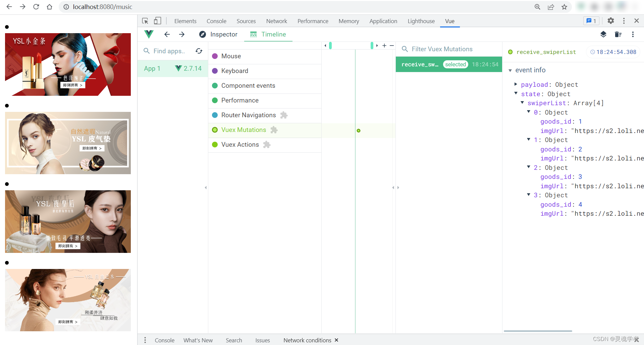Collapse the swiperList array
Image resolution: width=644 pixels, height=345 pixels.
(x=522, y=103)
